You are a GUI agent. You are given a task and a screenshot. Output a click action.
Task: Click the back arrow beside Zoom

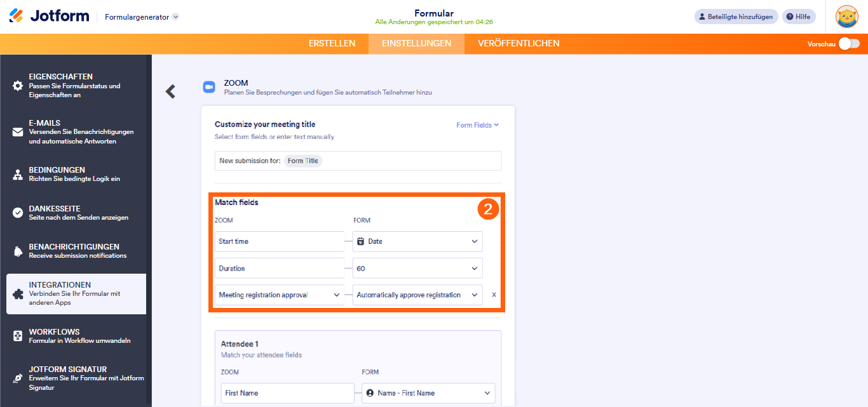point(170,91)
